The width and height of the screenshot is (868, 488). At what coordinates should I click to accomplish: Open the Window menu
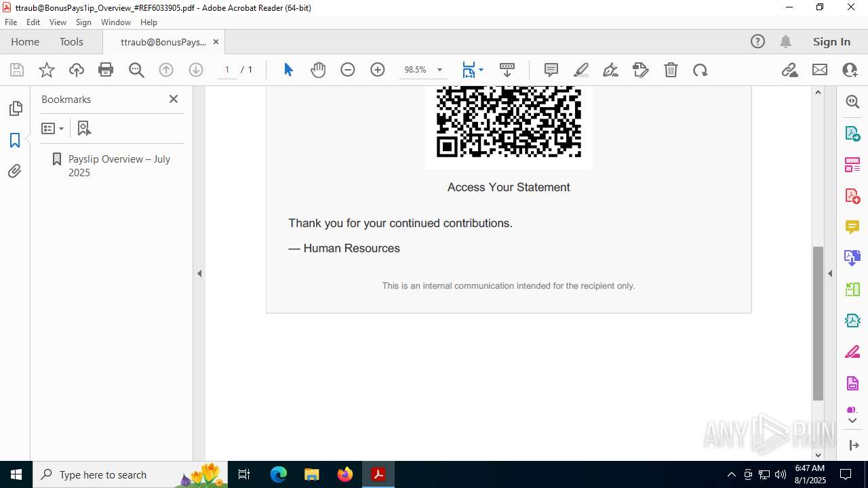coord(116,22)
